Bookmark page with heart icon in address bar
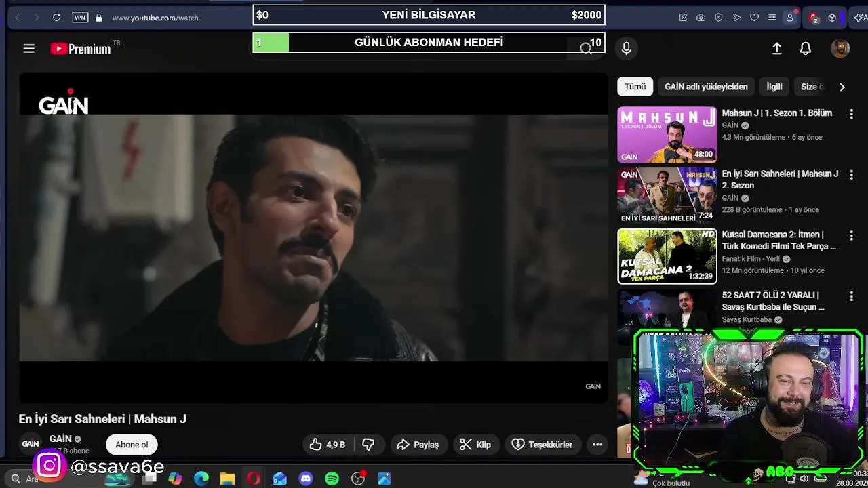The height and width of the screenshot is (488, 868). tap(754, 18)
